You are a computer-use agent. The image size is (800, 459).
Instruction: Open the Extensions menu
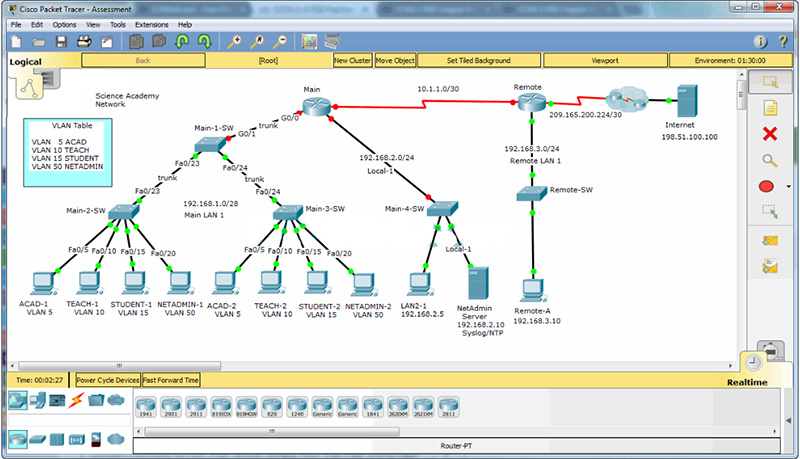[x=152, y=24]
